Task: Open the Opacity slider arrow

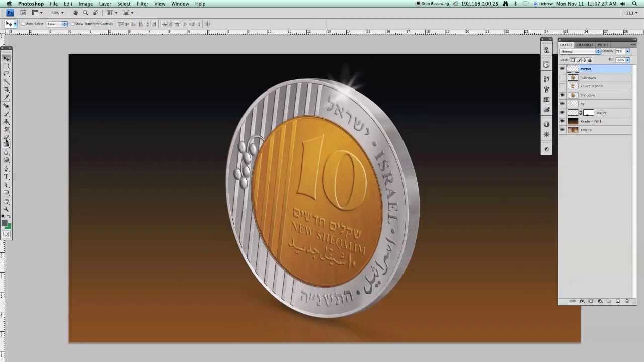Action: coord(628,51)
